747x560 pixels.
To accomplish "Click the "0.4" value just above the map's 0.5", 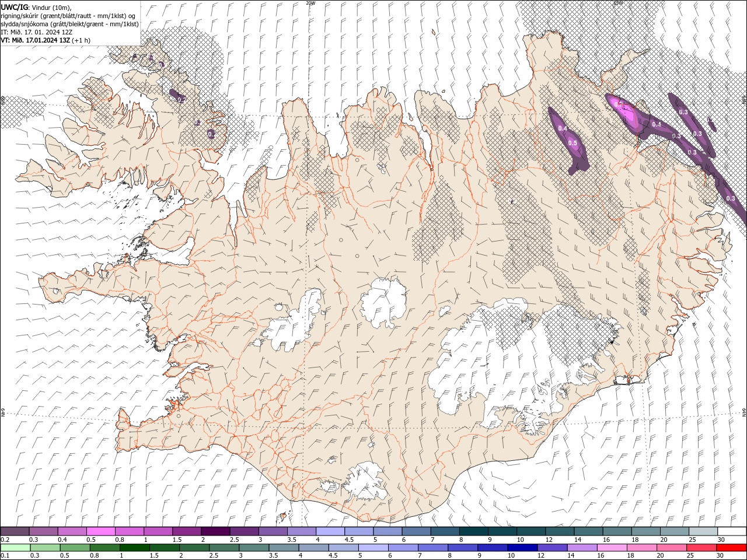I will pyautogui.click(x=563, y=128).
